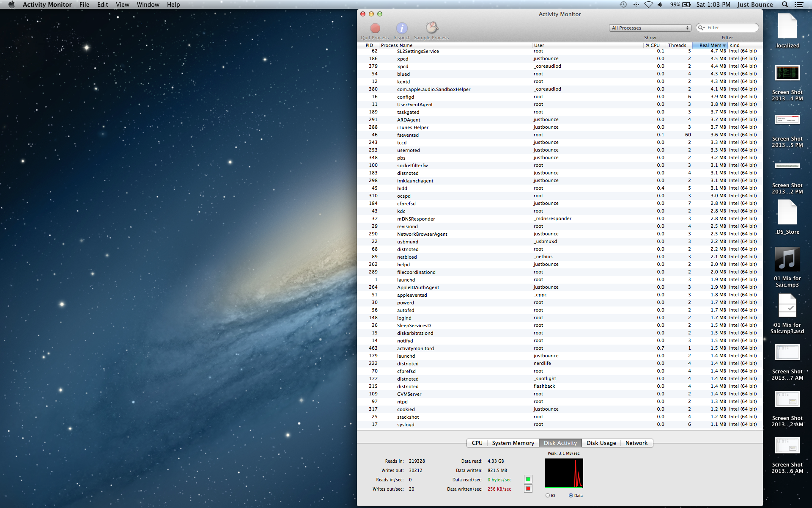Open the Window menu

tap(148, 5)
